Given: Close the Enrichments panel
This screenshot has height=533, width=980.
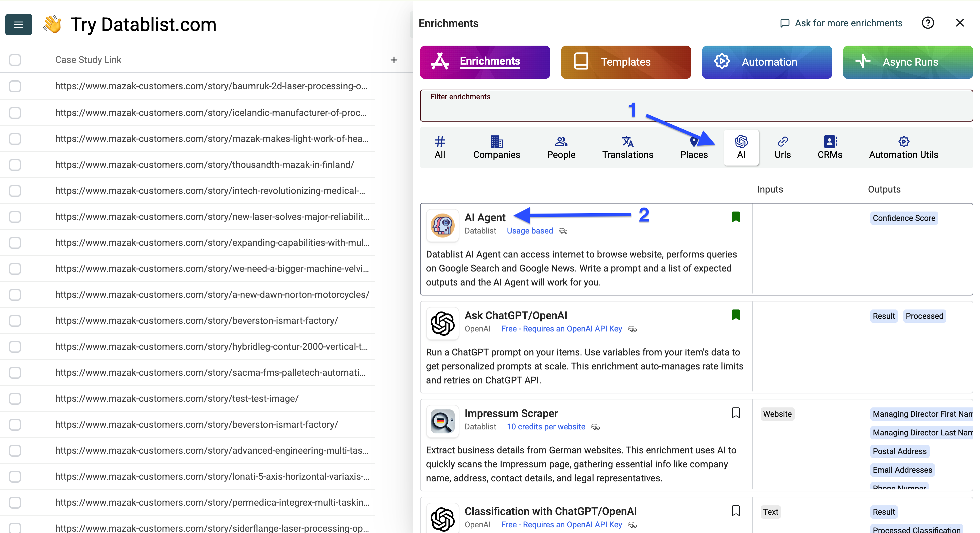Looking at the screenshot, I should [960, 23].
